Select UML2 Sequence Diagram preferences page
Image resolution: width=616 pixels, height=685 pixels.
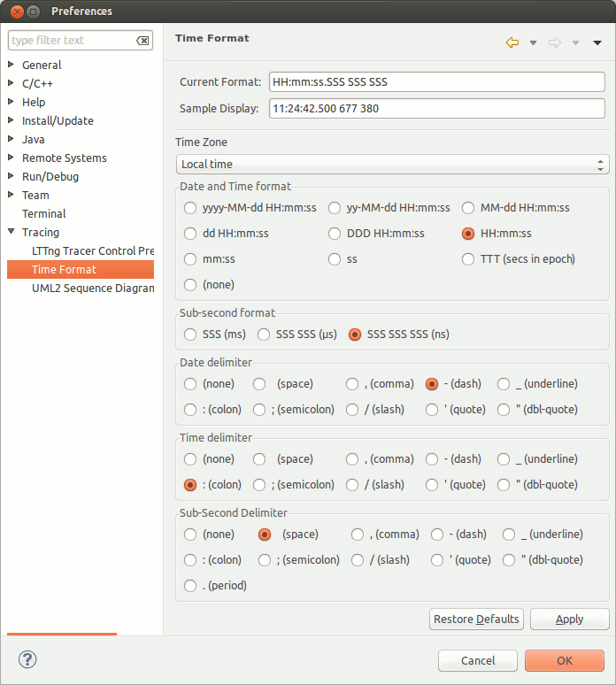coord(92,289)
